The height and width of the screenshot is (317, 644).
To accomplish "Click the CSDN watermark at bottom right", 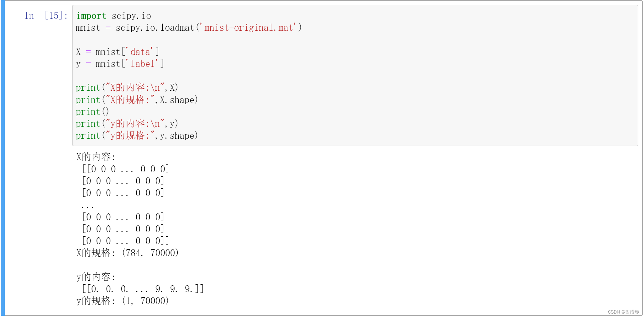I will 623,312.
